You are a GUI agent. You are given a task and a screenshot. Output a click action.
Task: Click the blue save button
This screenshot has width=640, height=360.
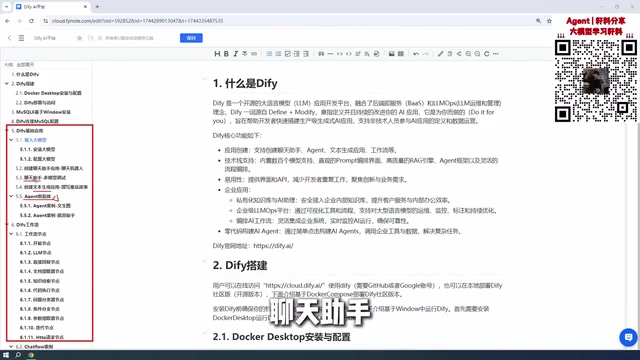pos(191,38)
